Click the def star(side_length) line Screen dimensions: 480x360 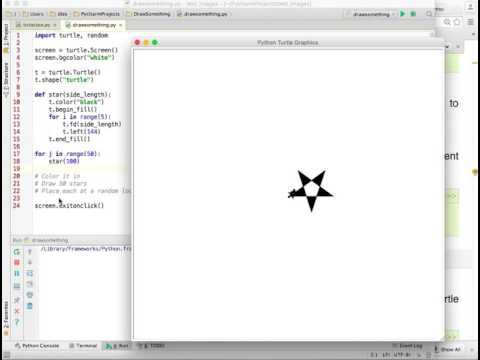73,95
